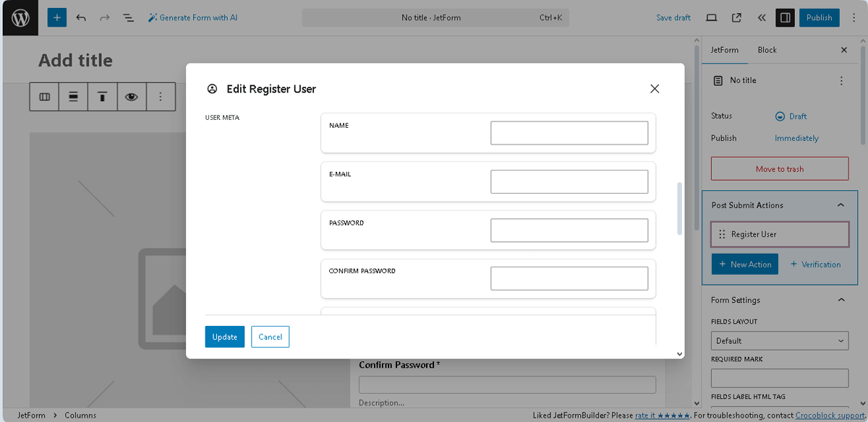Open the No title actions menu
The image size is (868, 422).
click(x=841, y=81)
